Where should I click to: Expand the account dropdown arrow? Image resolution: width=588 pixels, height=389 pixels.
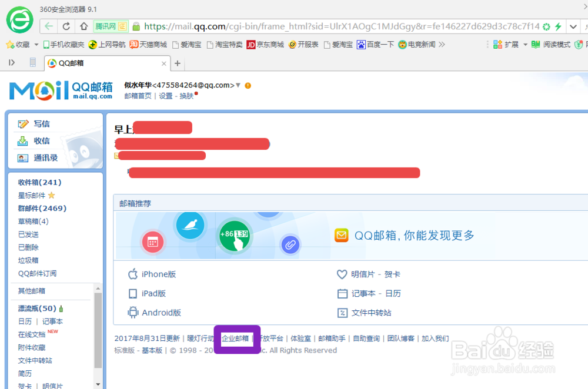click(x=238, y=85)
